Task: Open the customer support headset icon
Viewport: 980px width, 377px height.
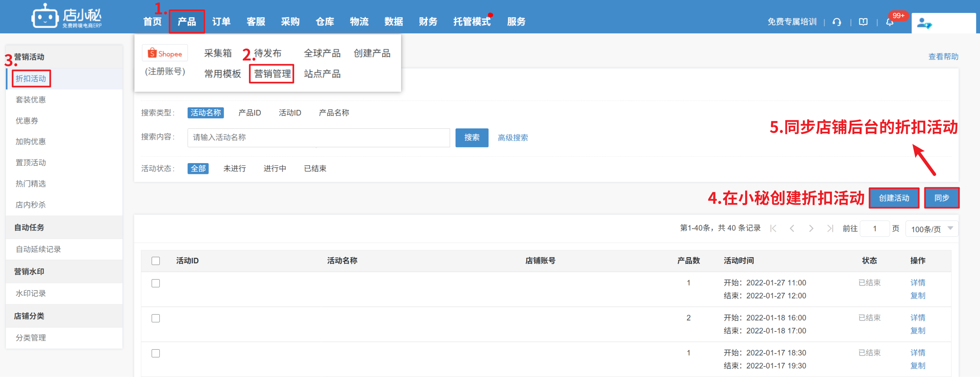Action: pyautogui.click(x=837, y=22)
